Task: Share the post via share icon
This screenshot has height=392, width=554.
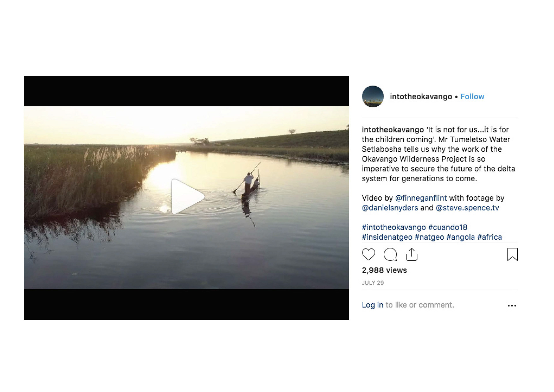Action: point(411,254)
